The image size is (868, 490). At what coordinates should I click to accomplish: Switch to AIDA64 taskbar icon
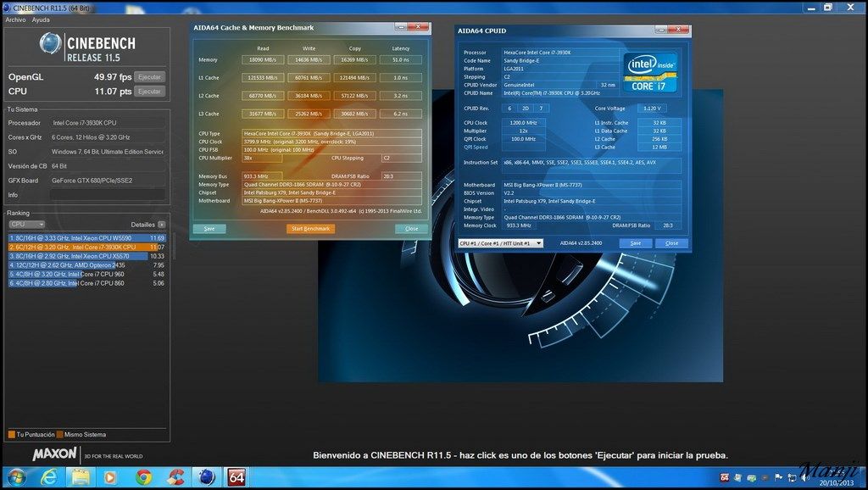click(x=237, y=476)
